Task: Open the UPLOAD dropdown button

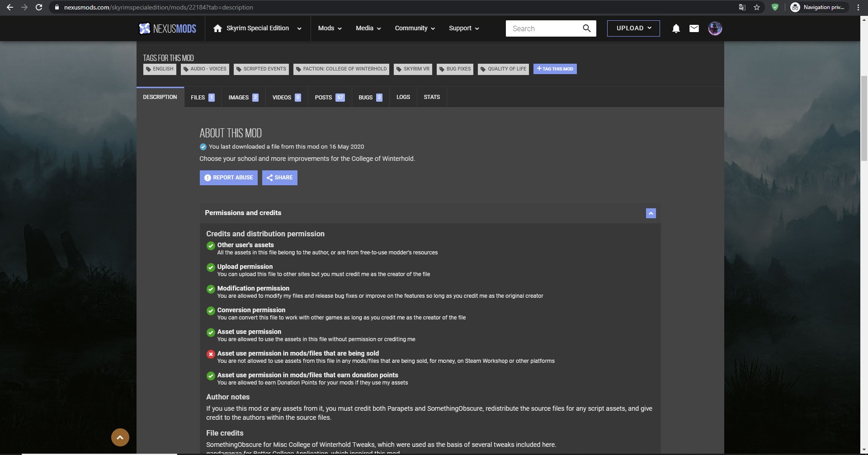Action: pos(633,28)
